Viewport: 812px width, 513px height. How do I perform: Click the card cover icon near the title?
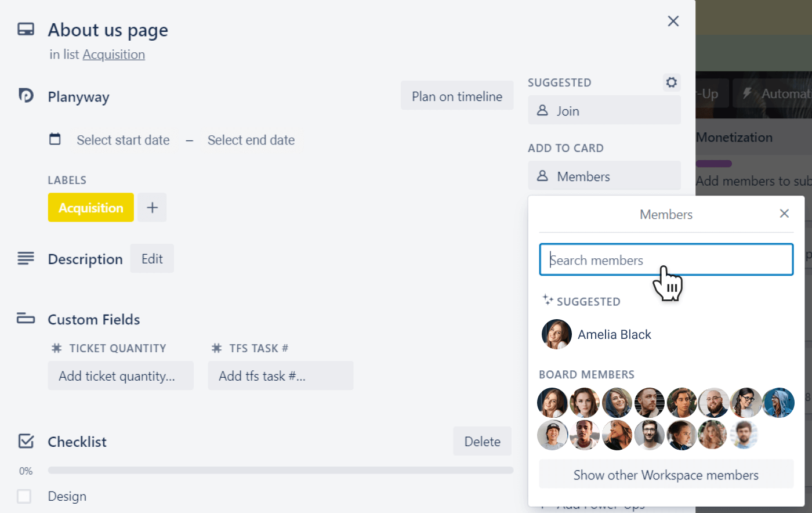(26, 28)
